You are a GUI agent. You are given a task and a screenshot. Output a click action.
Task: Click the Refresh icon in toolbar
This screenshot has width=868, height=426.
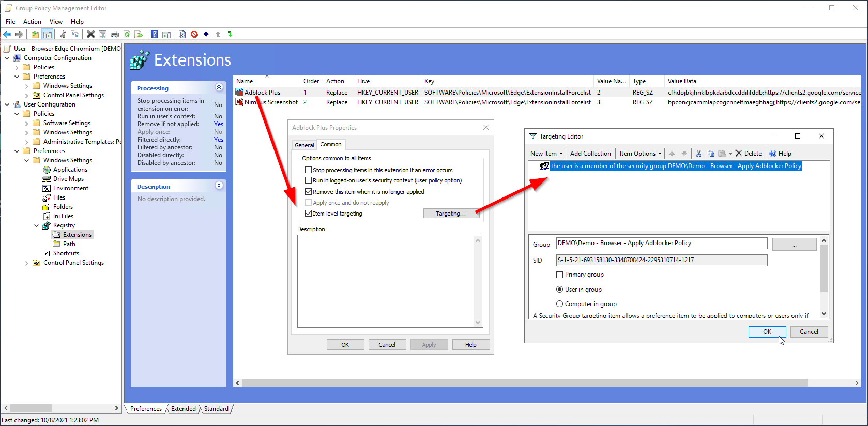127,34
